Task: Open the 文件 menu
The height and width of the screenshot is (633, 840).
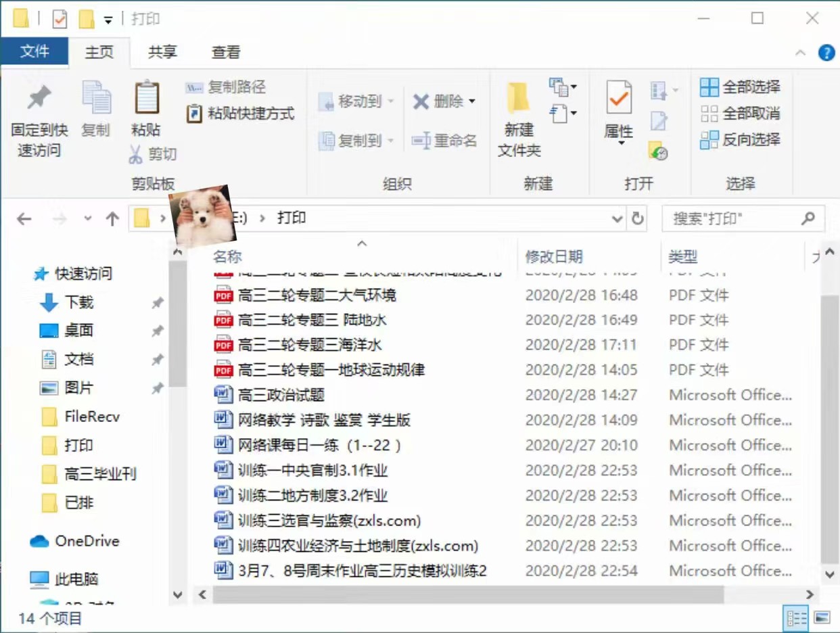Action: [34, 52]
